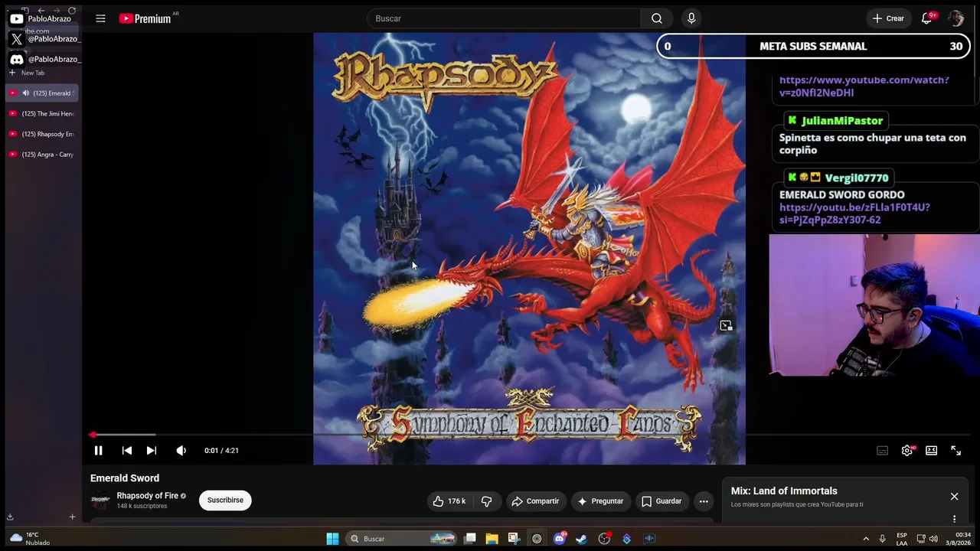This screenshot has height=551, width=980.
Task: Go back with the browser back arrow
Action: point(41,11)
